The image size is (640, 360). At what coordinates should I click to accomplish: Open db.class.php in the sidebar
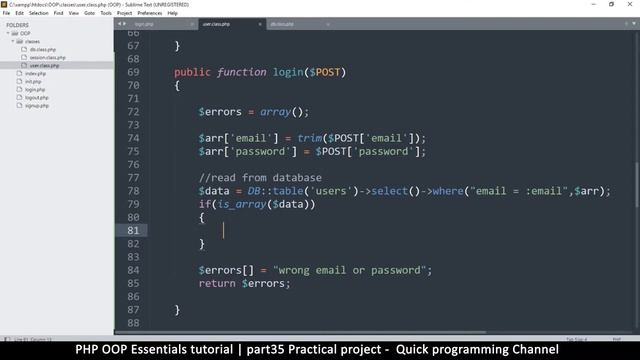pos(43,49)
